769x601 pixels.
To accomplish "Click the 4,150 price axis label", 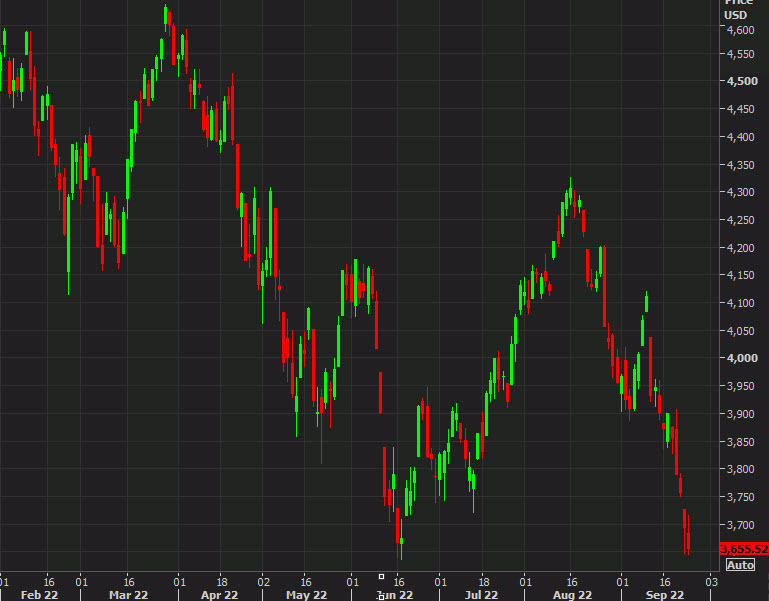I will coord(741,275).
